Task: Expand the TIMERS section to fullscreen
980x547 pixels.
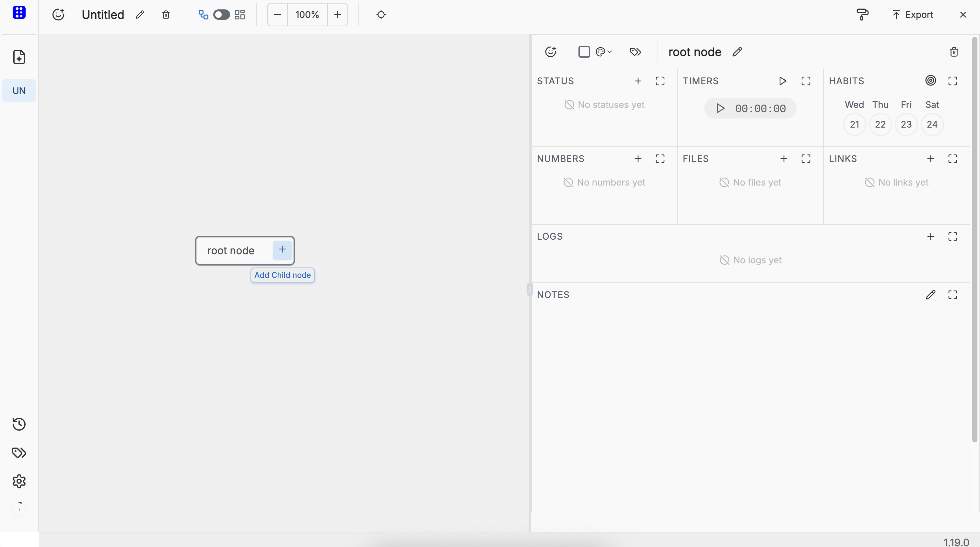Action: (x=806, y=81)
